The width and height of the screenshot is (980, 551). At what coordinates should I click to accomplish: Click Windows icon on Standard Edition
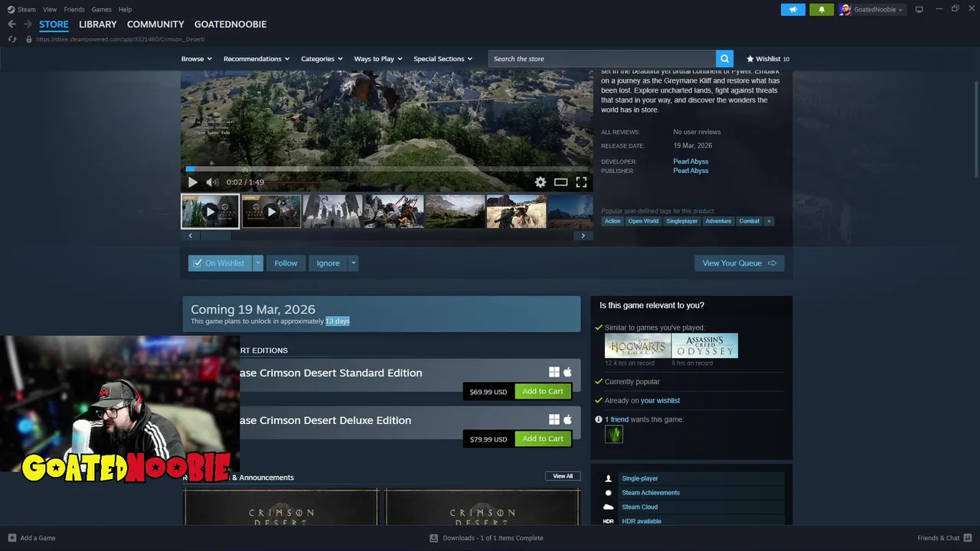point(554,372)
